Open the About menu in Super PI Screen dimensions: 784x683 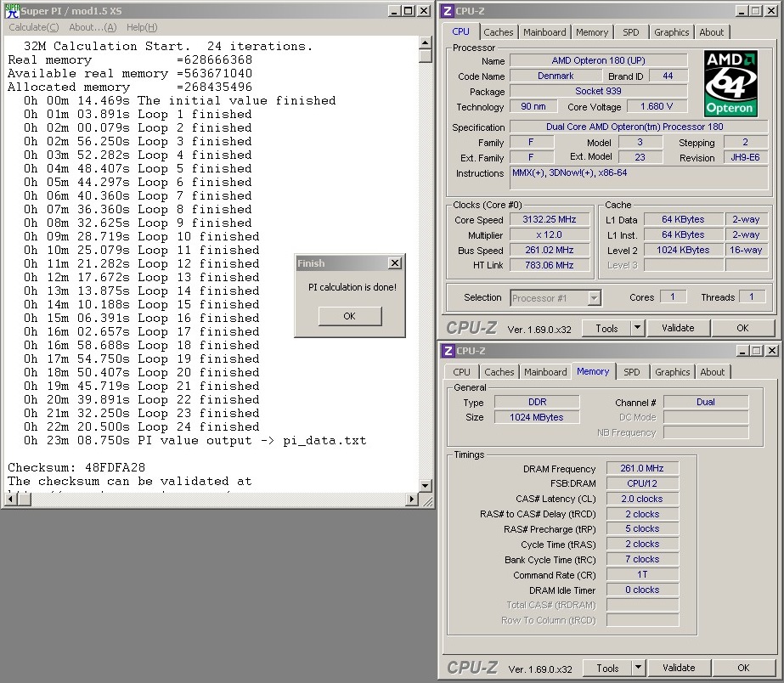coord(93,27)
